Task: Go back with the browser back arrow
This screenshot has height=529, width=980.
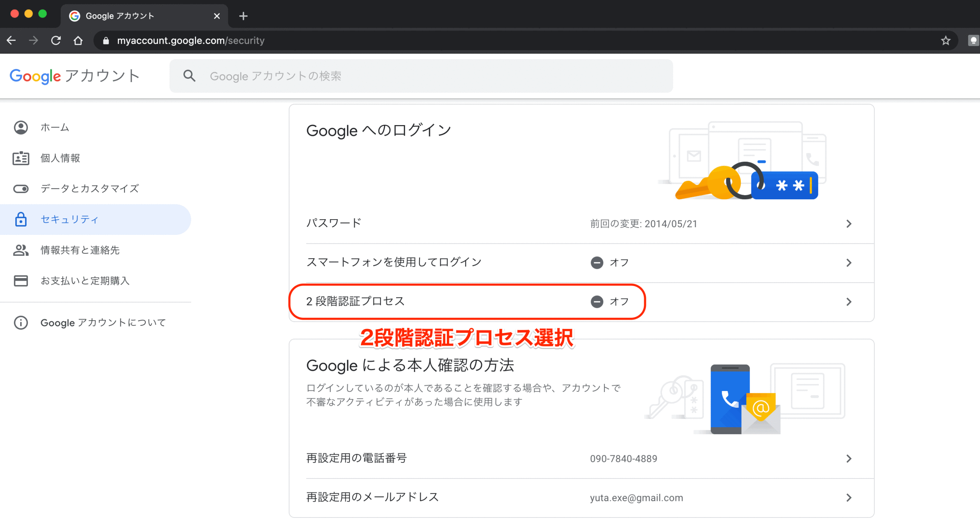Action: (11, 41)
